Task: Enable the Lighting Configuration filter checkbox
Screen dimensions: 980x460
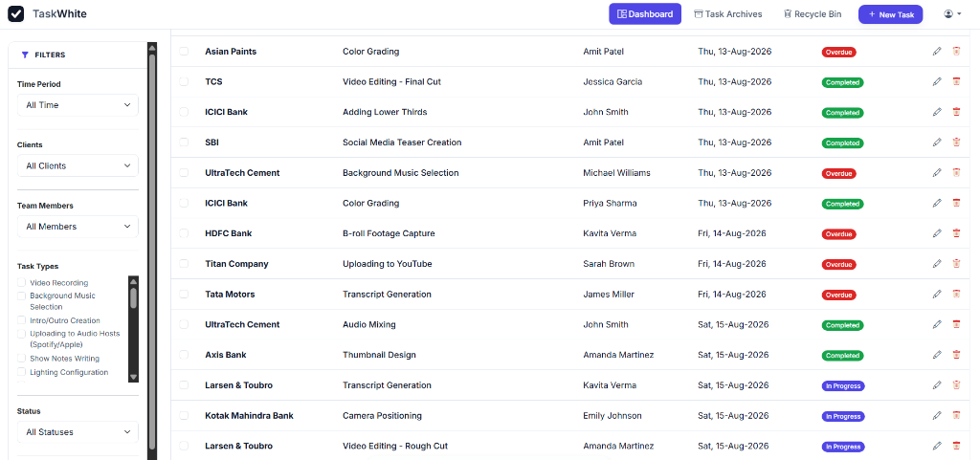Action: click(22, 372)
